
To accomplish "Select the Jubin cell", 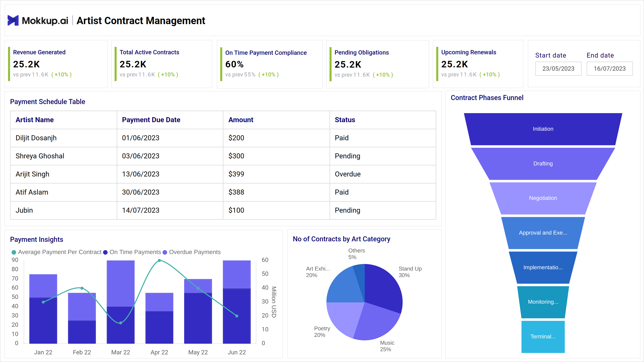I will coord(64,210).
